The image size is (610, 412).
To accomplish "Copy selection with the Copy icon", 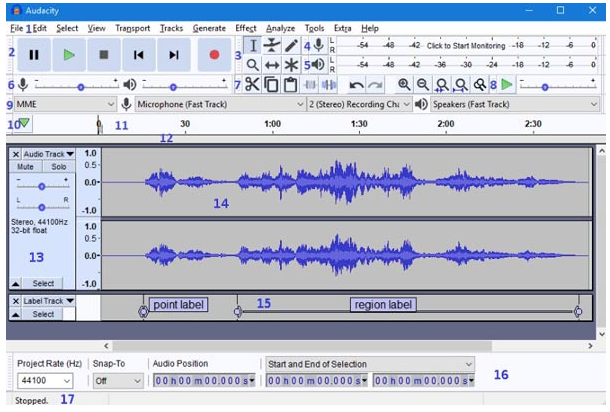I will point(271,84).
